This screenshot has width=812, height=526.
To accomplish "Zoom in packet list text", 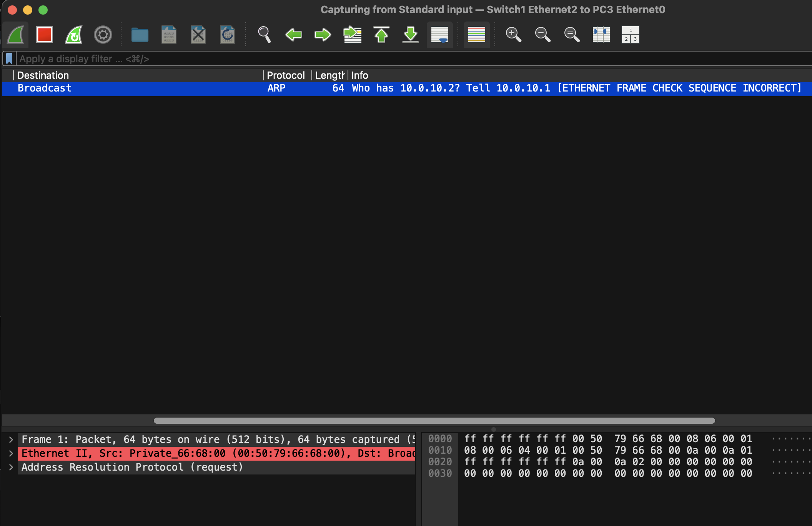I will point(513,35).
